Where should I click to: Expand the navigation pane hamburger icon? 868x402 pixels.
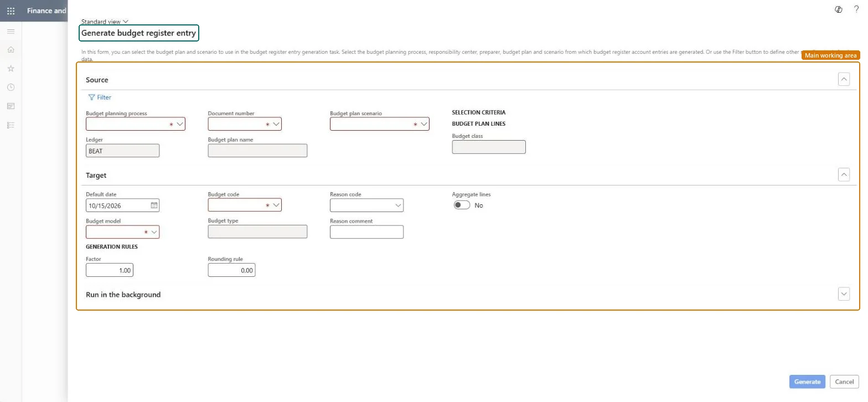point(11,31)
